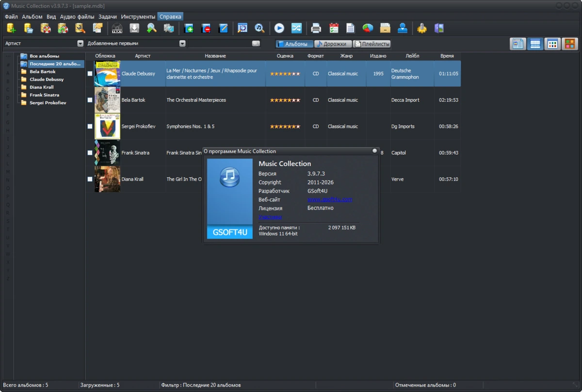
Task: Open database with the folder cylinder icon
Action: (28, 28)
